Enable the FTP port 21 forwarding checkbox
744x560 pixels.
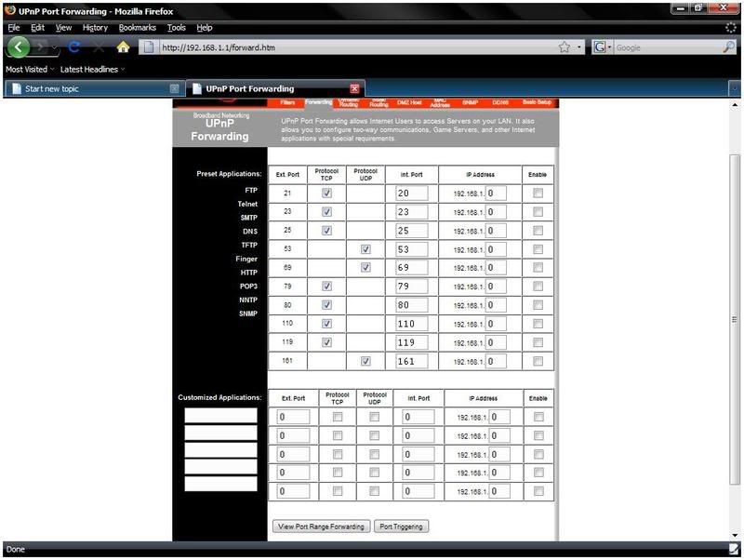538,193
